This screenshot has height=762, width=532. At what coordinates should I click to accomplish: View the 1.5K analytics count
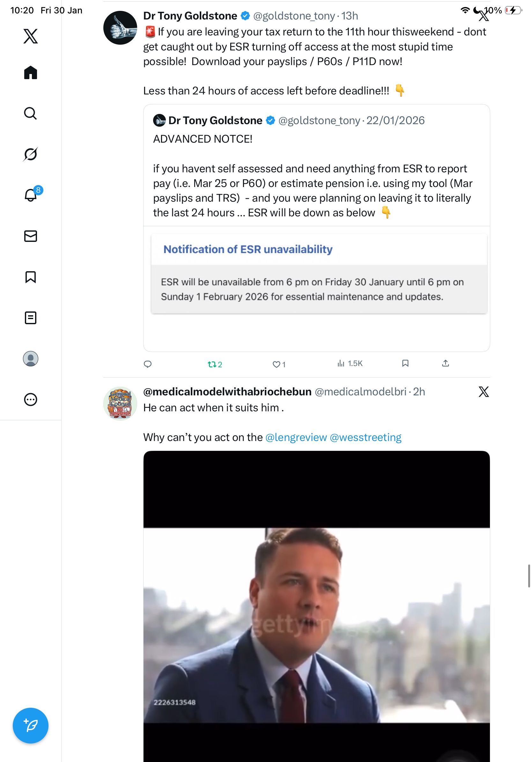tap(350, 363)
